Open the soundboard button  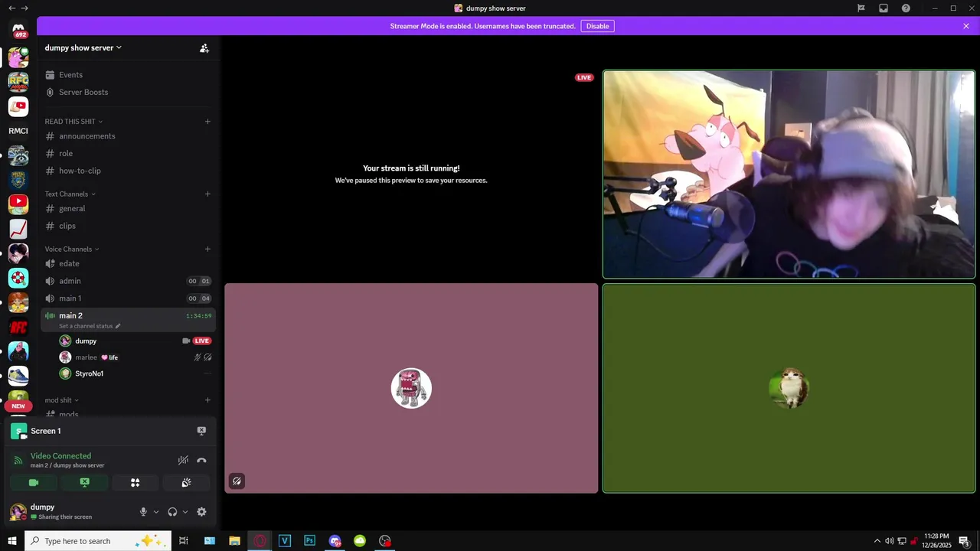pos(186,483)
